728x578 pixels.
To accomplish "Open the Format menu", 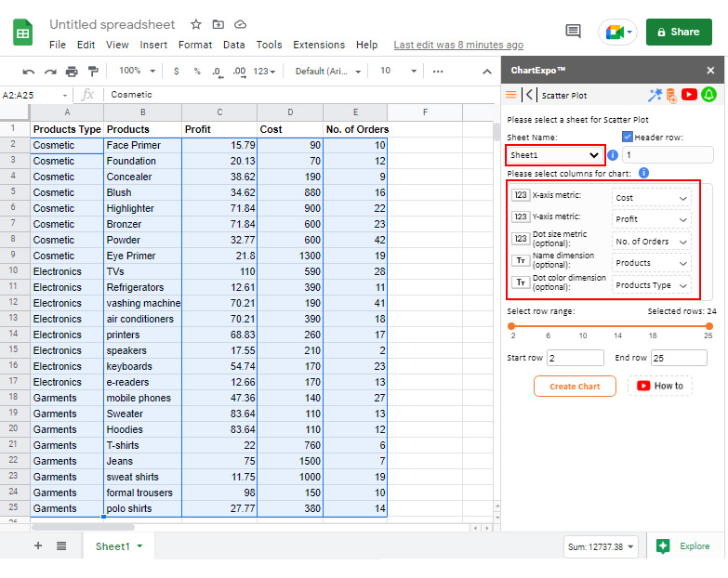I will 195,45.
